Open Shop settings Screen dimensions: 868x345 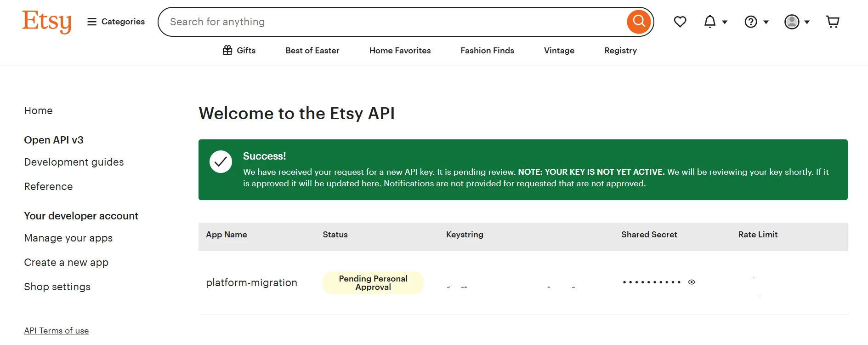click(x=57, y=287)
